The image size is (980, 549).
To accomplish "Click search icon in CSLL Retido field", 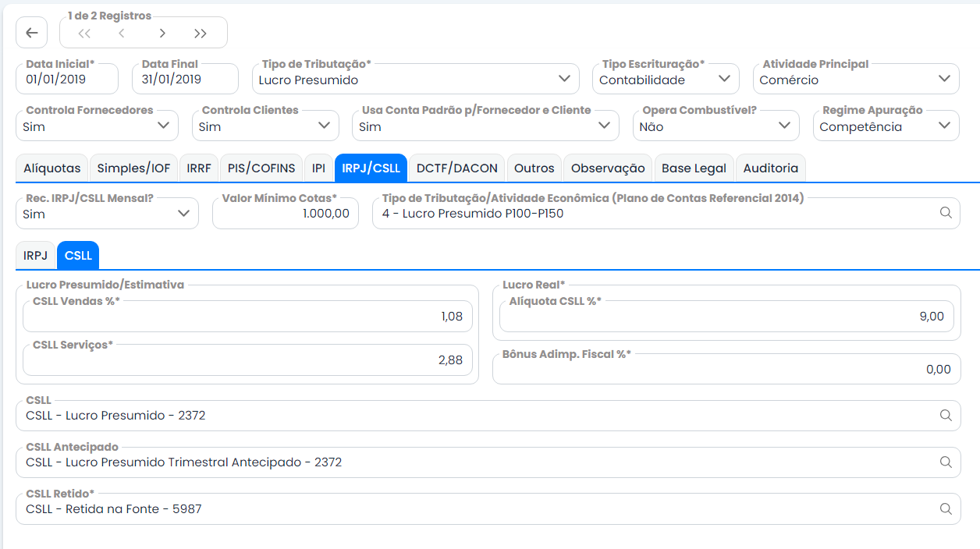I will pyautogui.click(x=946, y=509).
